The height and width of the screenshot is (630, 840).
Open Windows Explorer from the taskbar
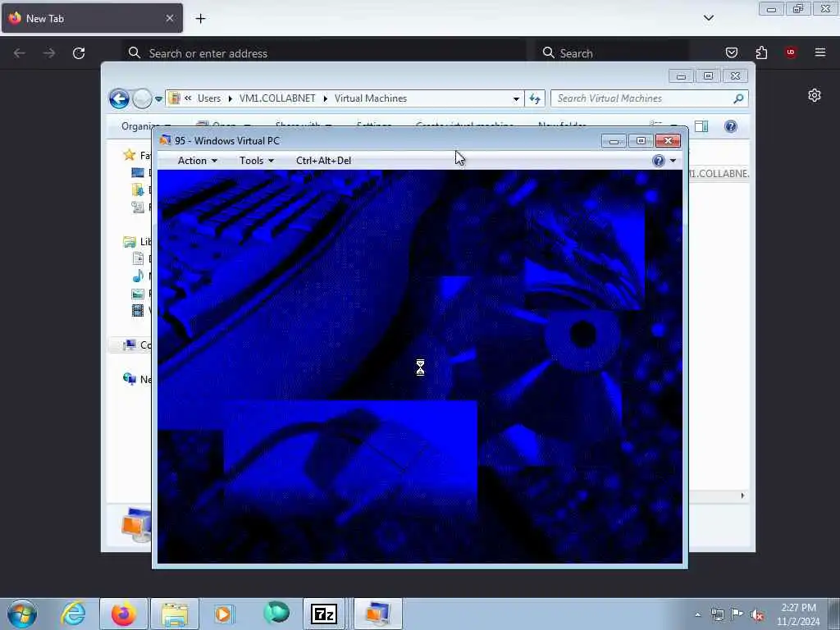tap(175, 614)
